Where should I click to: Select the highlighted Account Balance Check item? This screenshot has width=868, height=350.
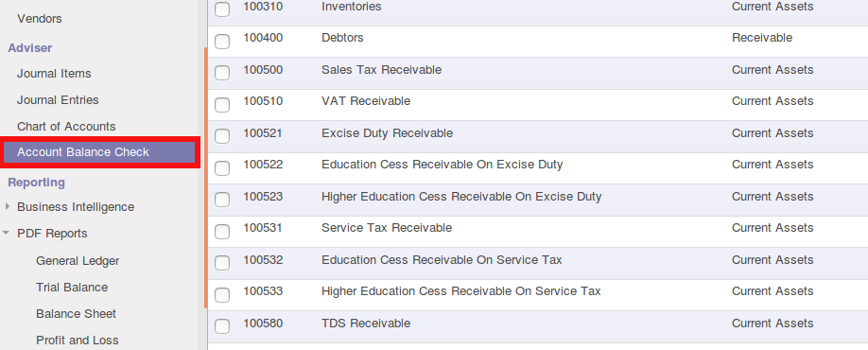99,152
